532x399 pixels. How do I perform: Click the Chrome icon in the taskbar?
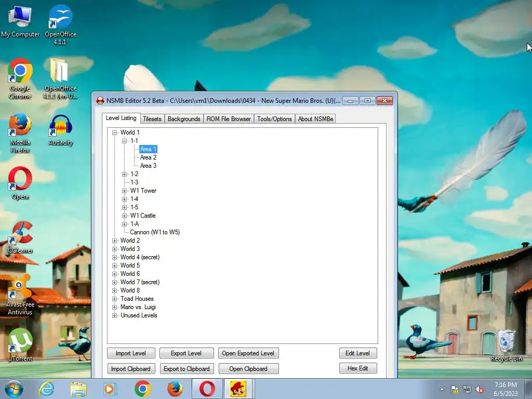click(142, 389)
